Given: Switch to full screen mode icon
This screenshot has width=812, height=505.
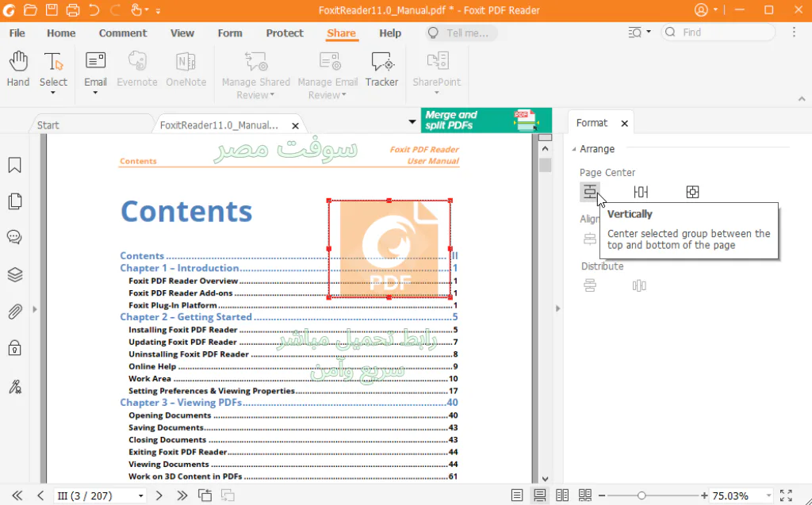Looking at the screenshot, I should [786, 495].
